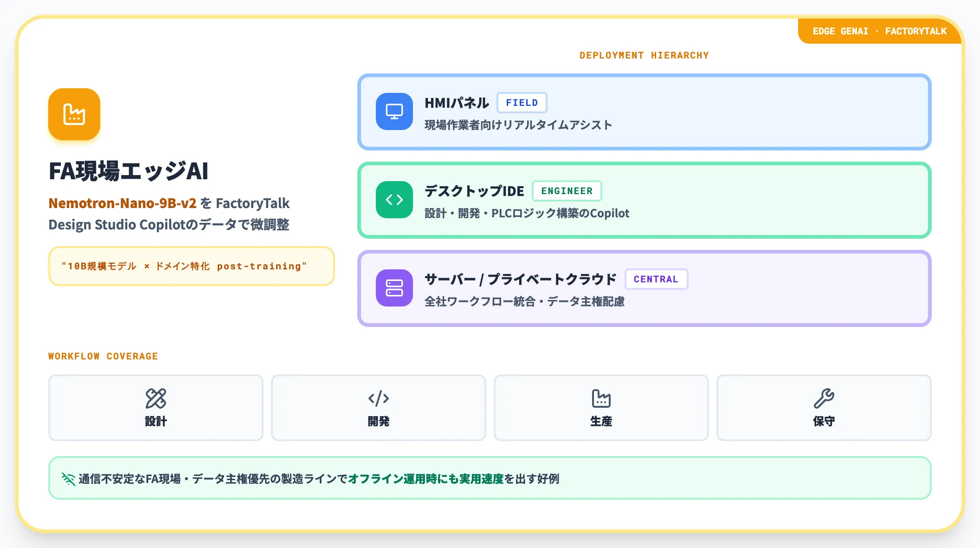Click the production factory icon
The height and width of the screenshot is (548, 980).
click(601, 398)
